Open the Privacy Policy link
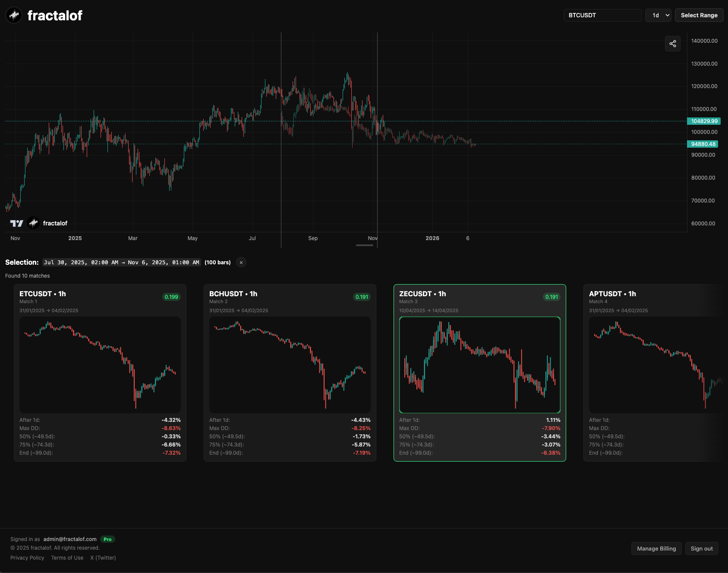 coord(27,557)
